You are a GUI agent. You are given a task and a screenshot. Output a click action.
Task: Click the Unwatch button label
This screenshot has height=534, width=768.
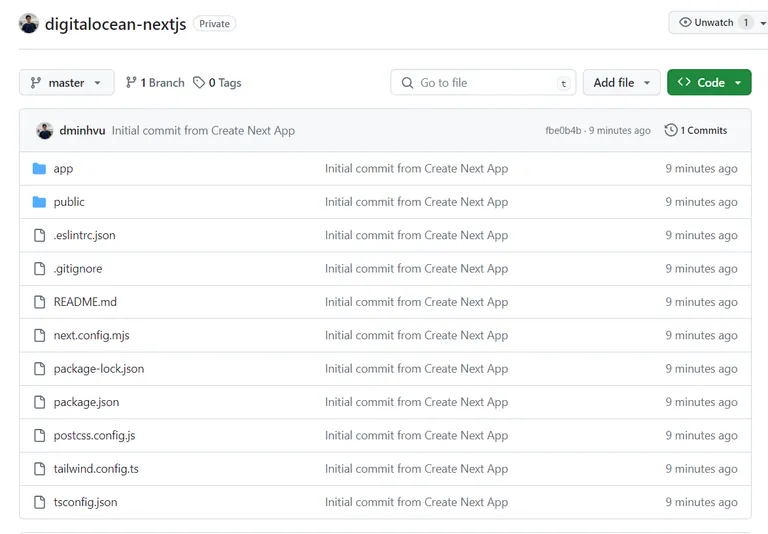(714, 23)
